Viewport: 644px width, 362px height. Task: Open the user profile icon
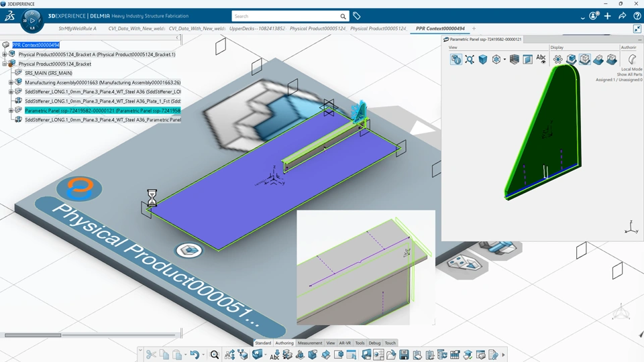[x=594, y=16]
